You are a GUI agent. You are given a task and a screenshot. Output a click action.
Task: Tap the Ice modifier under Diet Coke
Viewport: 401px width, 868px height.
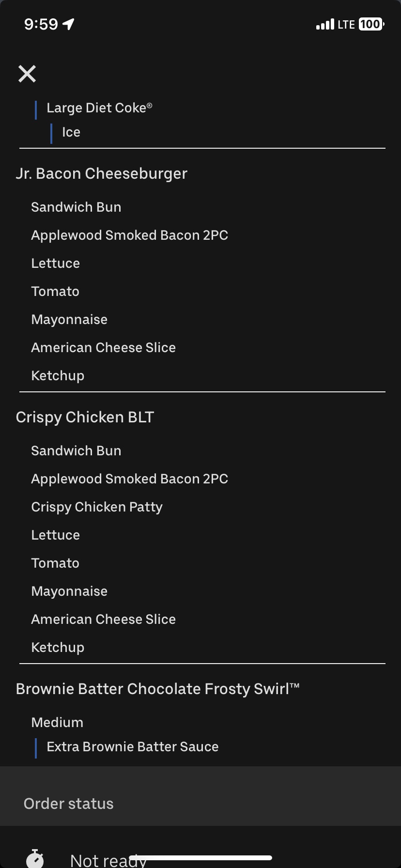point(71,132)
